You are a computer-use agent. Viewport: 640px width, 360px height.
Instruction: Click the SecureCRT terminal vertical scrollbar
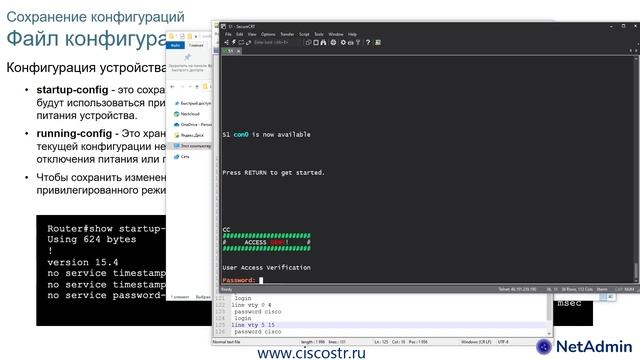[636, 169]
